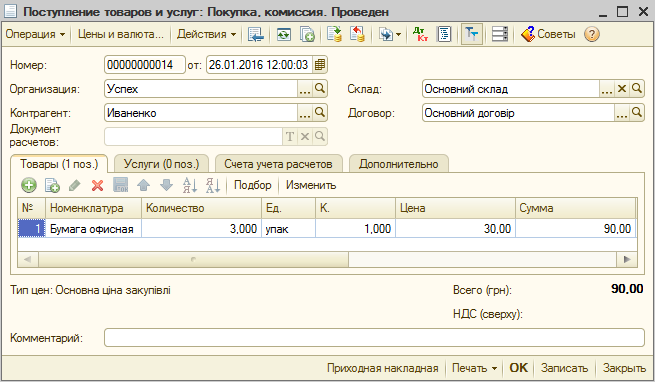This screenshot has height=382, width=655.
Task: Switch to the Товары (1 поз.) tab
Action: tap(59, 164)
